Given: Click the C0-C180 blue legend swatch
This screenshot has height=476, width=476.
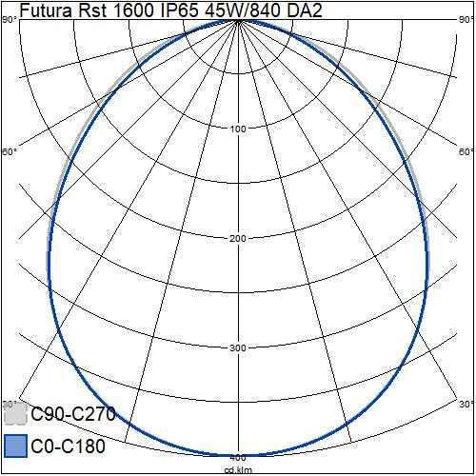Looking at the screenshot, I should pyautogui.click(x=15, y=446).
